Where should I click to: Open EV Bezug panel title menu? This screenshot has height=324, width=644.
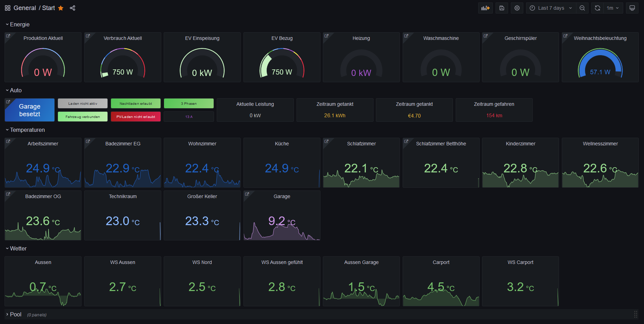click(282, 38)
